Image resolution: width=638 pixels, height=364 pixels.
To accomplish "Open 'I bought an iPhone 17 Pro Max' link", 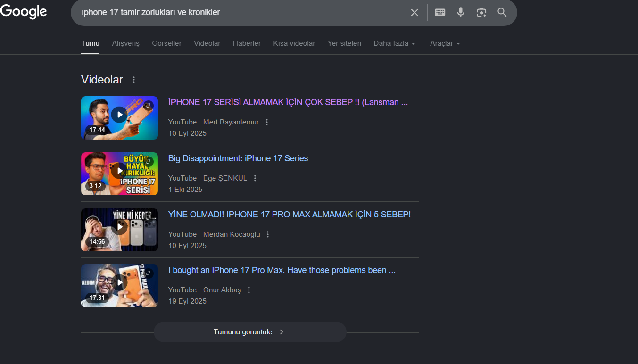I will [x=282, y=271].
